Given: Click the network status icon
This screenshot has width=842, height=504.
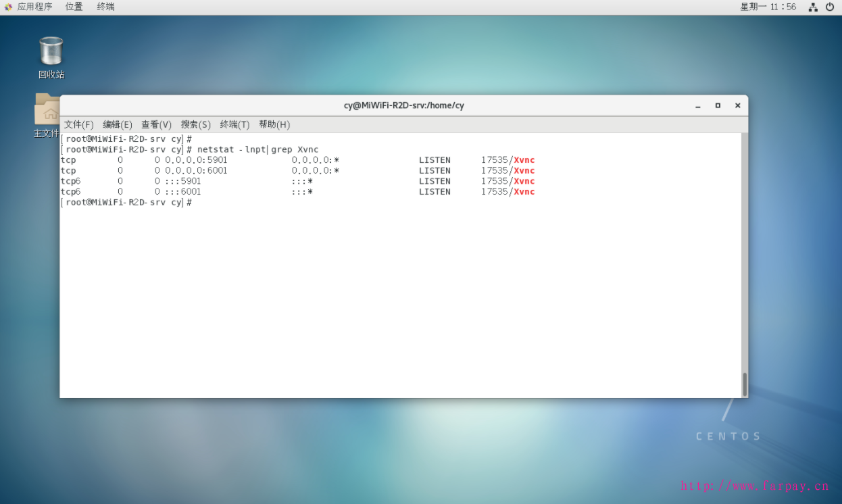Looking at the screenshot, I should 813,7.
